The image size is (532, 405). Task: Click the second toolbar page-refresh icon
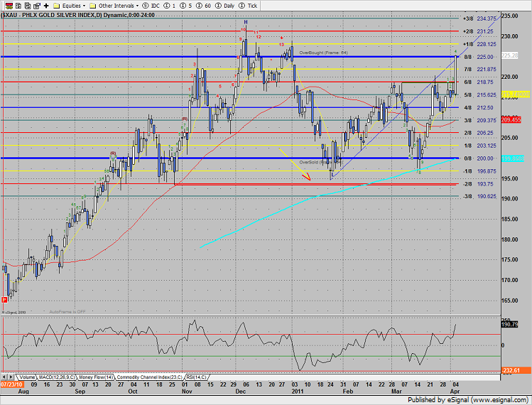point(18,6)
